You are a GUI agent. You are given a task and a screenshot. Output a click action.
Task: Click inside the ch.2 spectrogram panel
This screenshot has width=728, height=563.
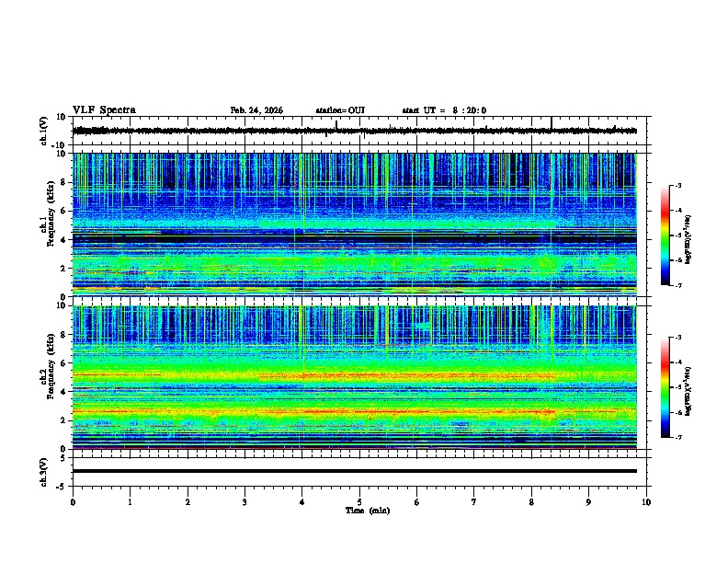tap(355, 377)
